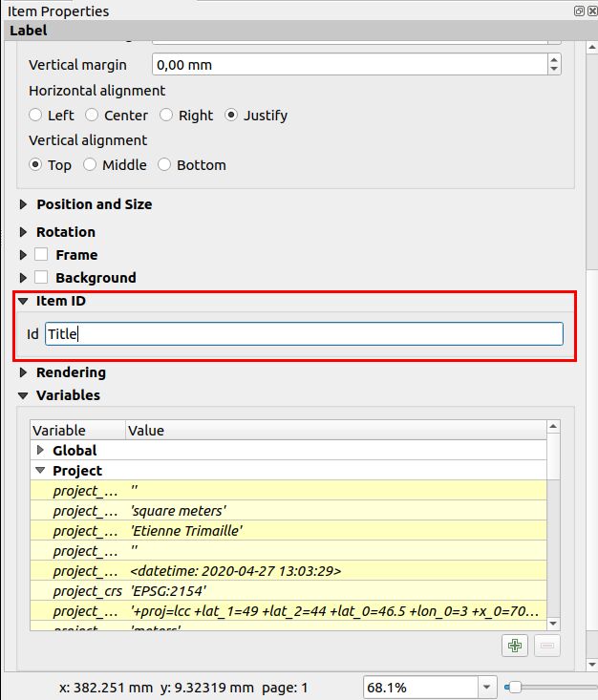Close the Item Properties panel

pos(592,11)
